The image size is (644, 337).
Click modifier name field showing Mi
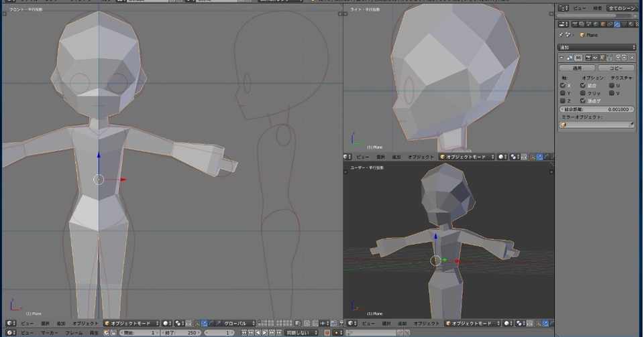[578, 57]
